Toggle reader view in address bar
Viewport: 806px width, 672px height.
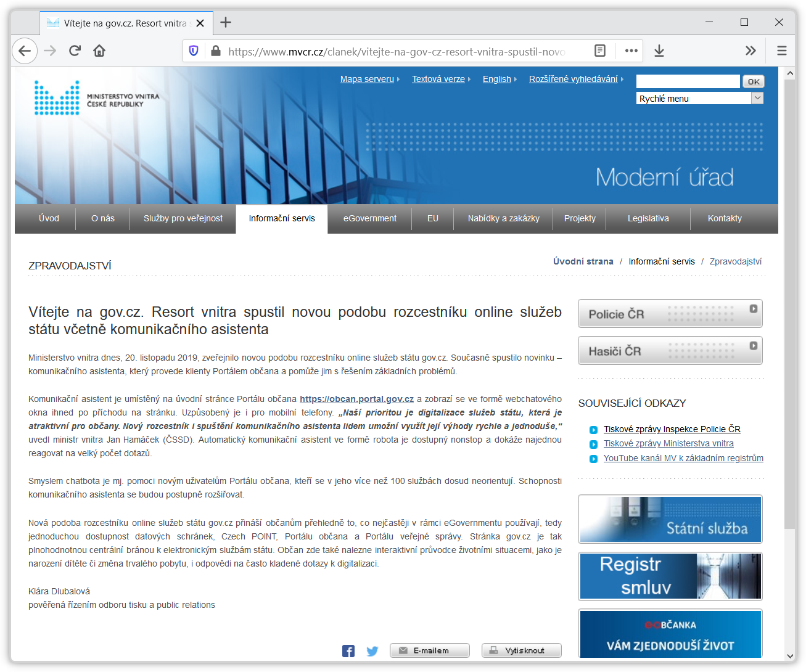pos(600,51)
